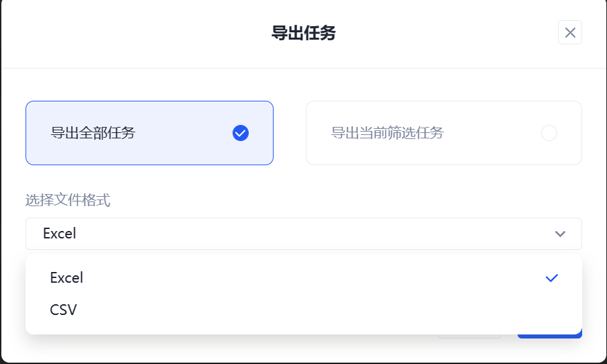Click the 导出任务 dialog title
The width and height of the screenshot is (607, 364).
point(303,33)
